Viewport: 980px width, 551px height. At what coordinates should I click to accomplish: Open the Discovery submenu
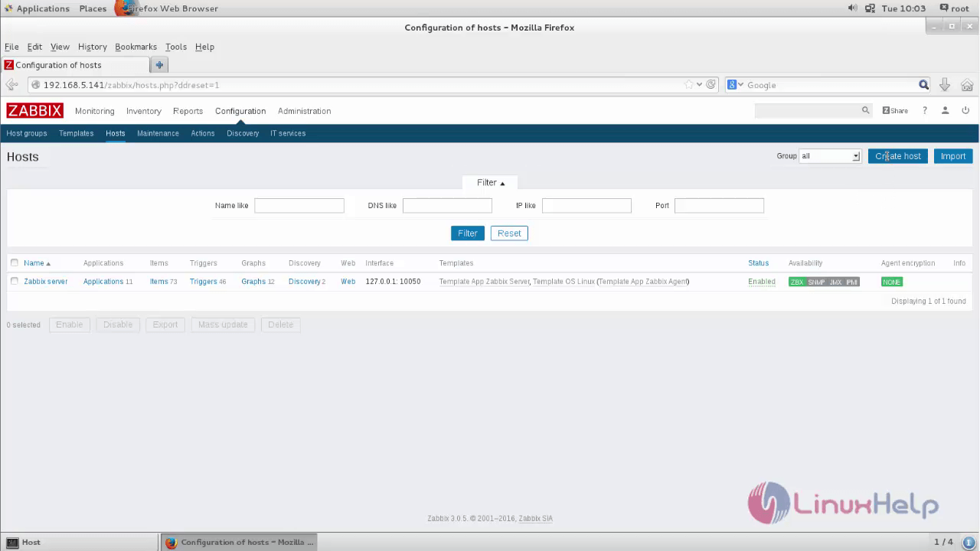coord(243,133)
